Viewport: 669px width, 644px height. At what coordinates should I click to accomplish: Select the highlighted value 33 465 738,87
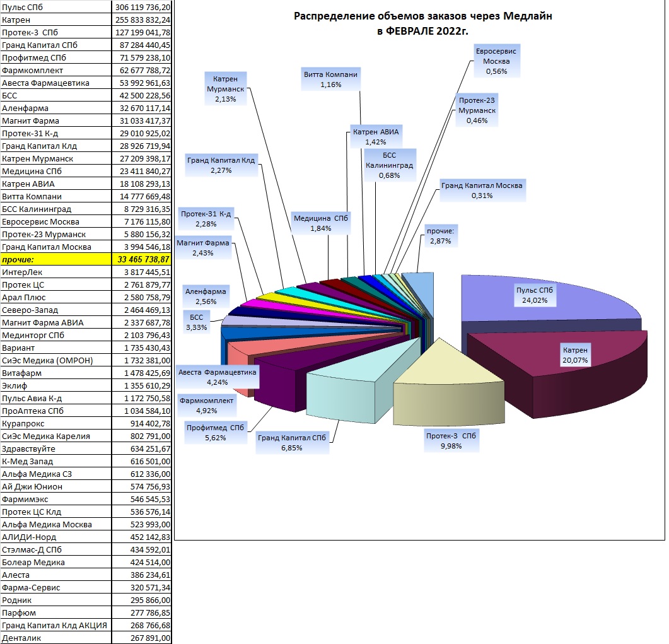(x=142, y=259)
